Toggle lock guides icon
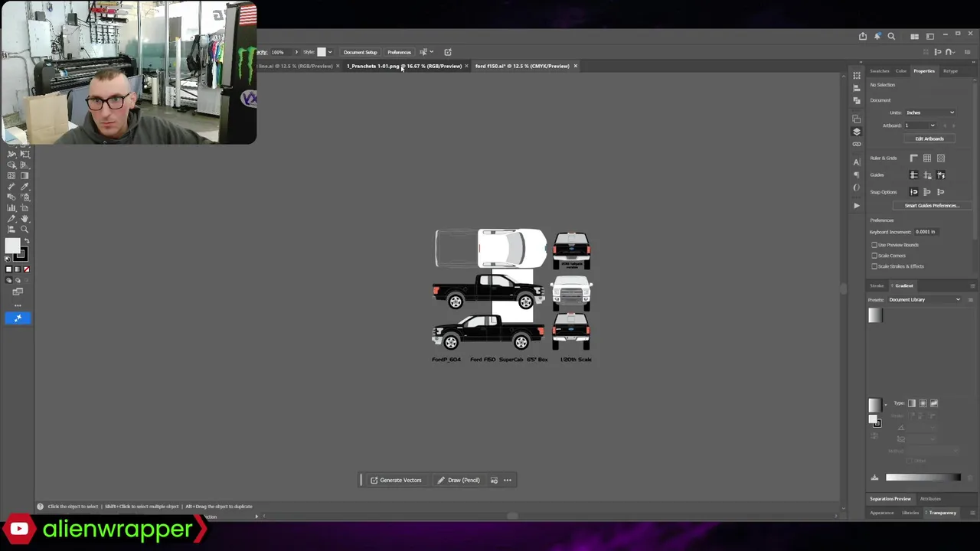 (x=927, y=175)
